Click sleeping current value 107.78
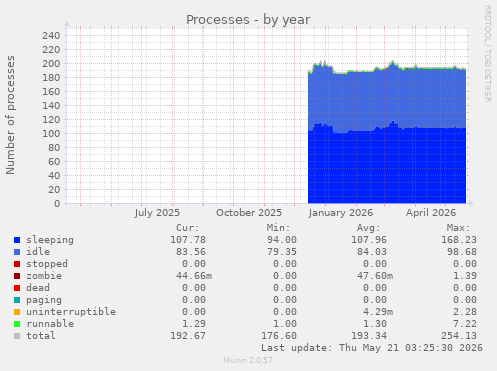The image size is (497, 371). tap(188, 240)
